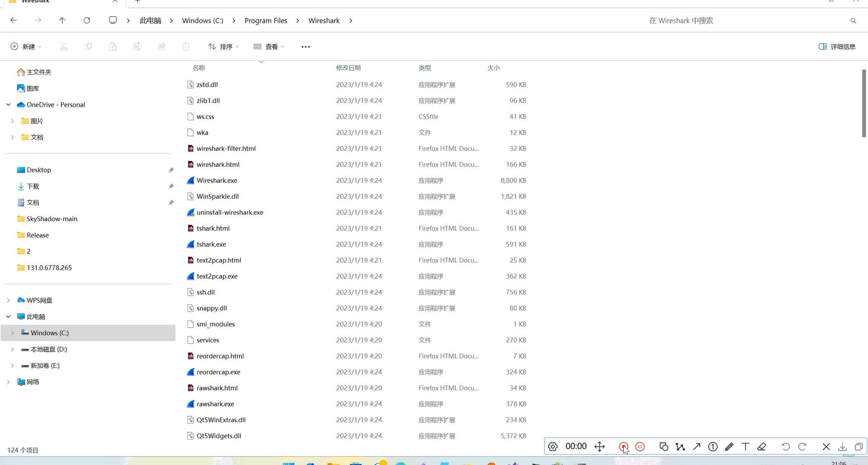Image resolution: width=868 pixels, height=465 pixels.
Task: Select the arrow annotation tool
Action: click(697, 447)
